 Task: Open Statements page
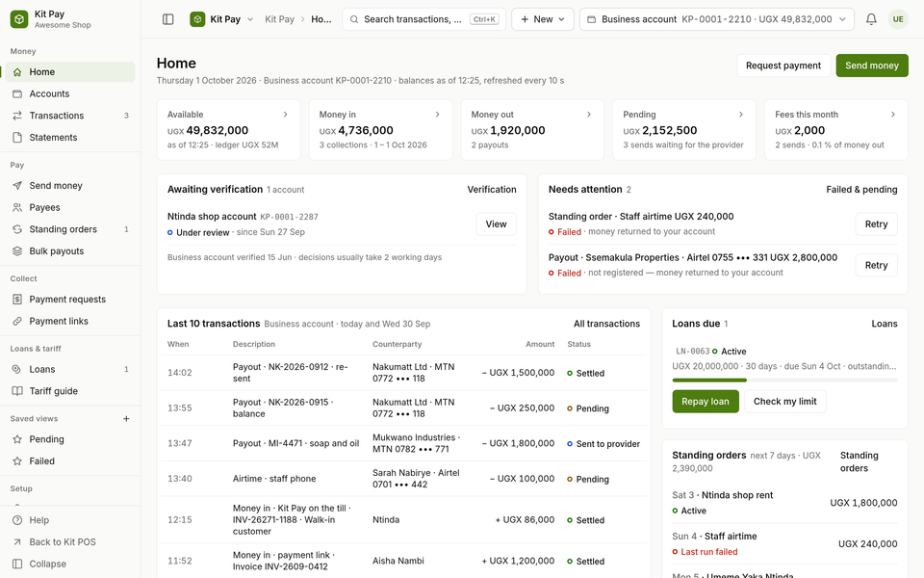[x=70, y=138]
